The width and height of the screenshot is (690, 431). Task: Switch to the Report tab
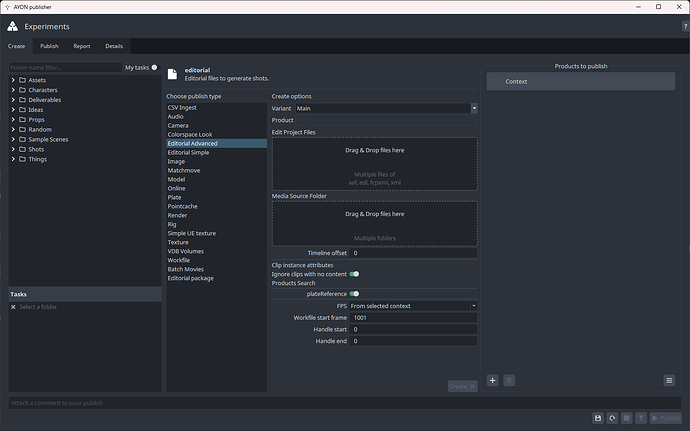pyautogui.click(x=81, y=46)
